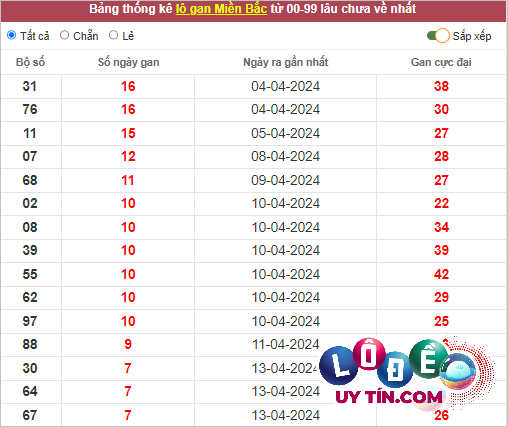508x427 pixels.
Task: Click max gan value 22 for row 02
Action: pos(441,203)
